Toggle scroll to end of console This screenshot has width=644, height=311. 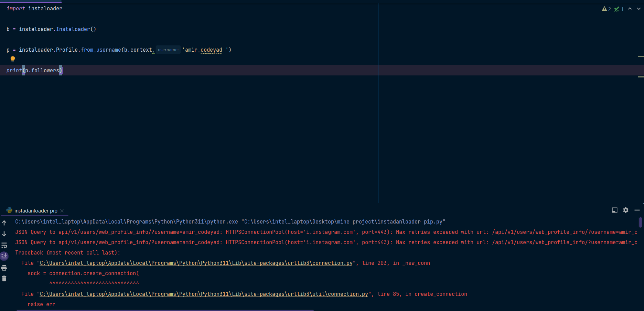4,256
